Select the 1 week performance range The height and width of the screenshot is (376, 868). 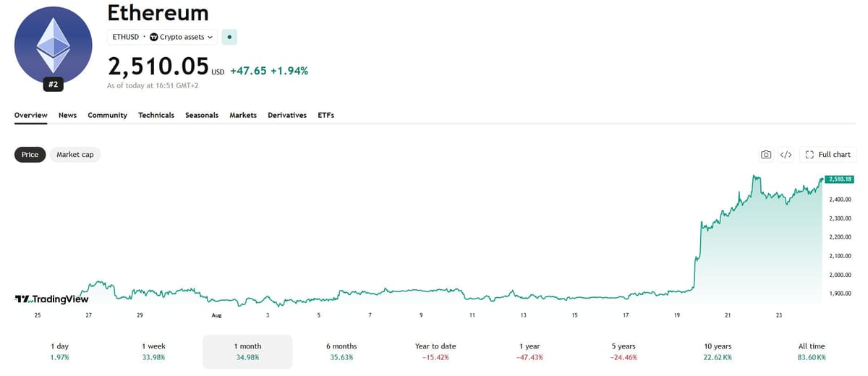pyautogui.click(x=153, y=352)
